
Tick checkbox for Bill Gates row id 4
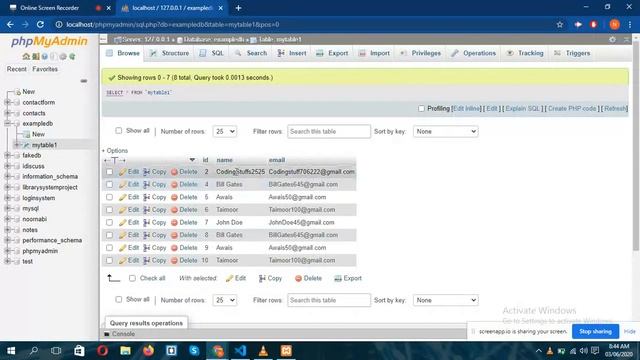click(109, 184)
